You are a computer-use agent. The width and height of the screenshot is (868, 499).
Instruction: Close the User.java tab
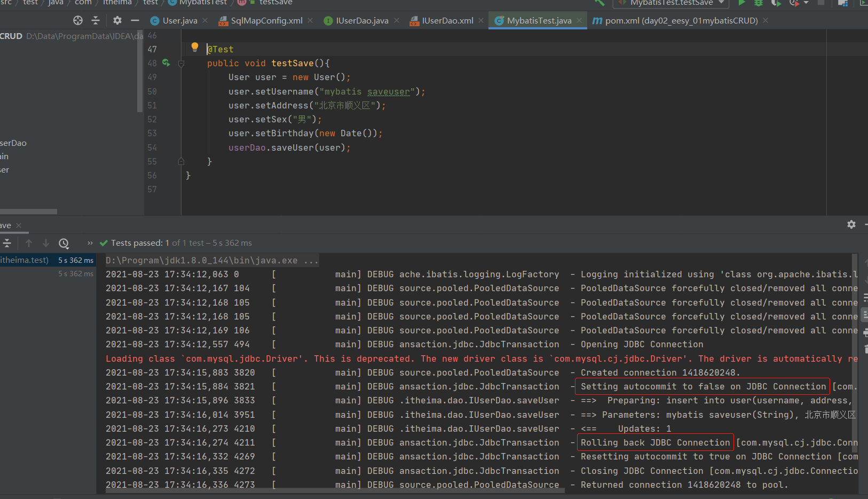(205, 20)
